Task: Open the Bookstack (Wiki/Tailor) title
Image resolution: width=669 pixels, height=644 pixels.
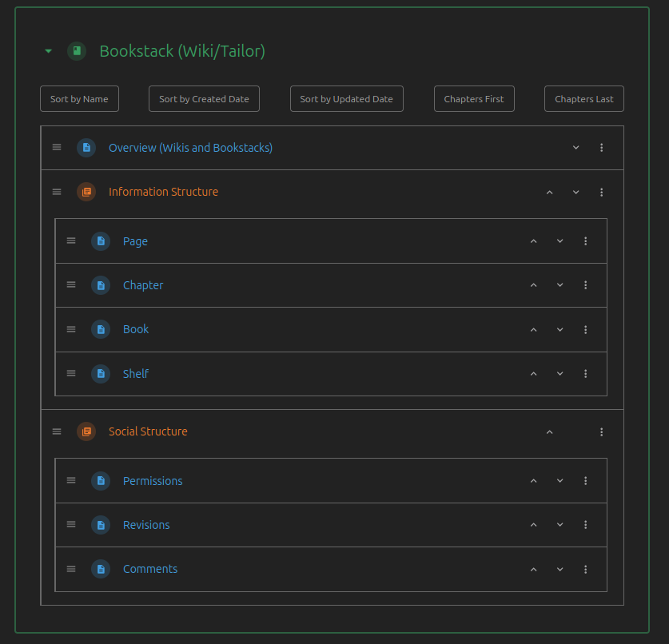Action: click(182, 51)
